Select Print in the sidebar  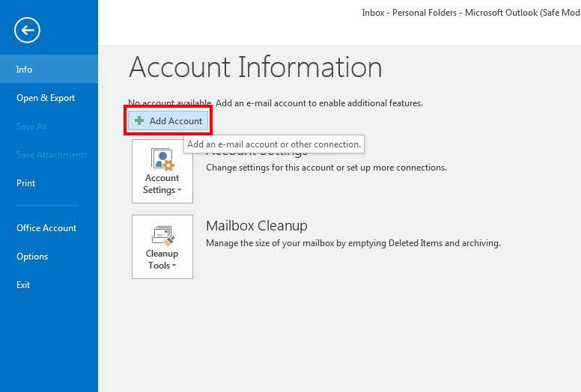click(x=49, y=183)
